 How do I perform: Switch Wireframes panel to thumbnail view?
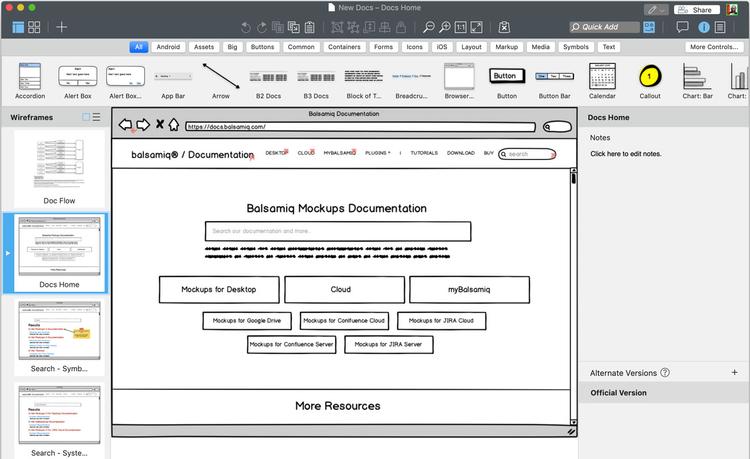pyautogui.click(x=86, y=117)
